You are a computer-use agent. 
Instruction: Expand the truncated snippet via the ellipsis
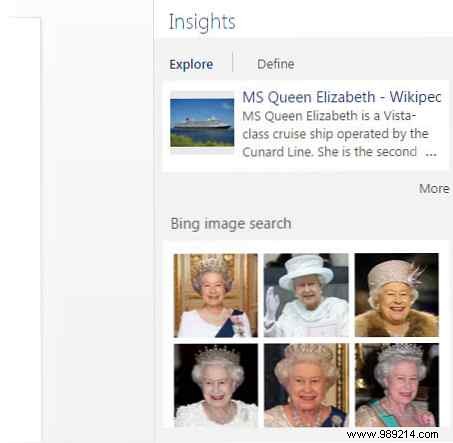[x=431, y=153]
